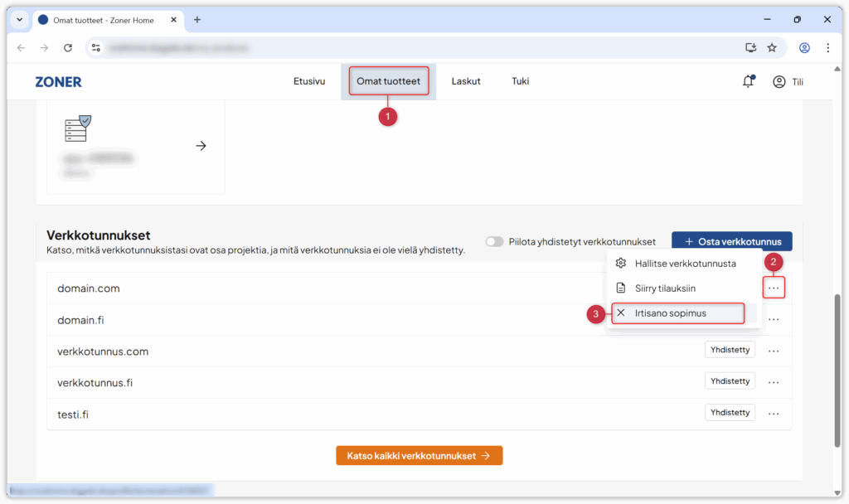Bookmark this page with the star icon
Image resolution: width=849 pixels, height=504 pixels.
click(x=772, y=48)
